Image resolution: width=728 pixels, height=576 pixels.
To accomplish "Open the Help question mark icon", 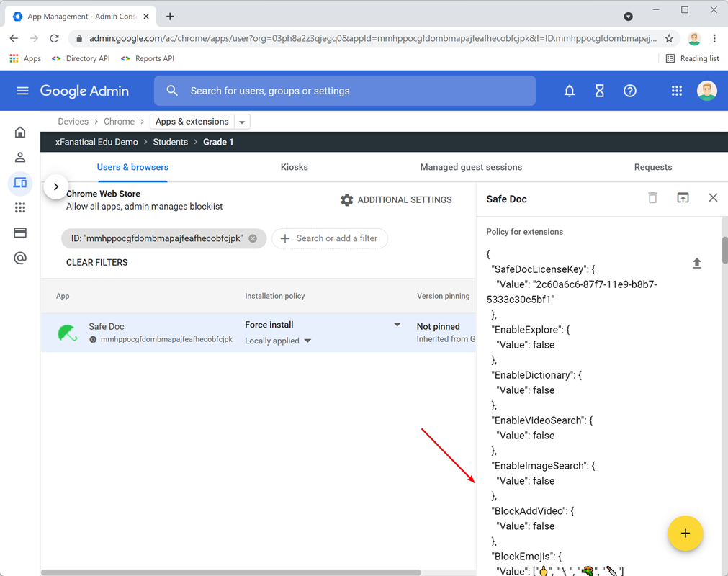I will coord(629,91).
